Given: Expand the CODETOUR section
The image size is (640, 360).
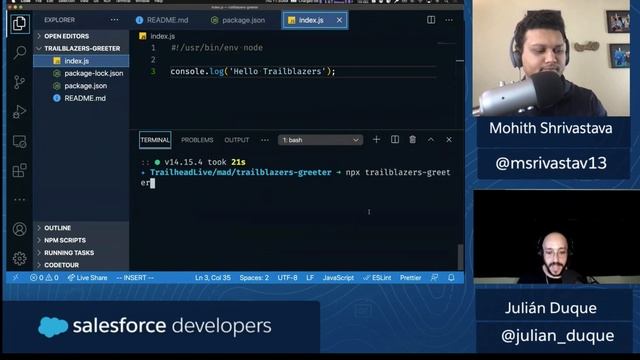Looking at the screenshot, I should 82,265.
